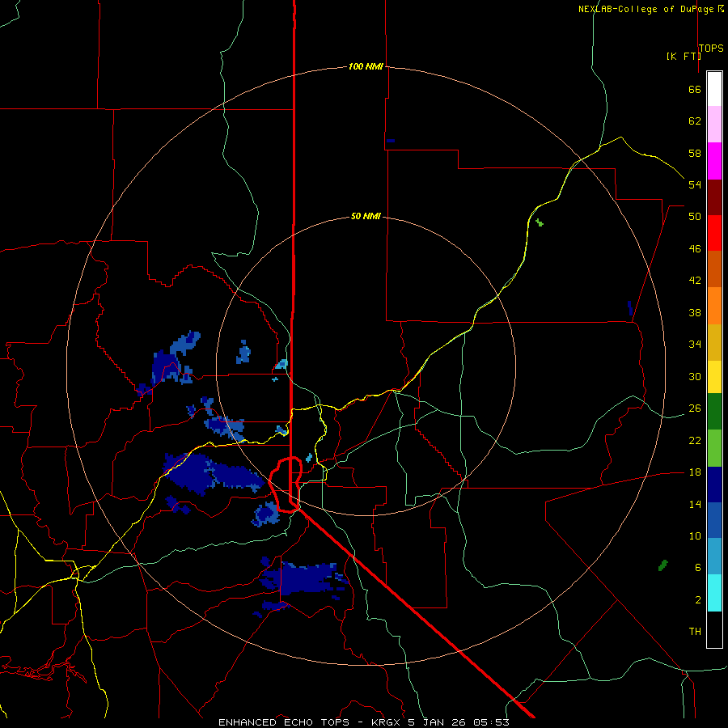The image size is (728, 728).
Task: Click the '2' legend value
Action: tap(698, 600)
